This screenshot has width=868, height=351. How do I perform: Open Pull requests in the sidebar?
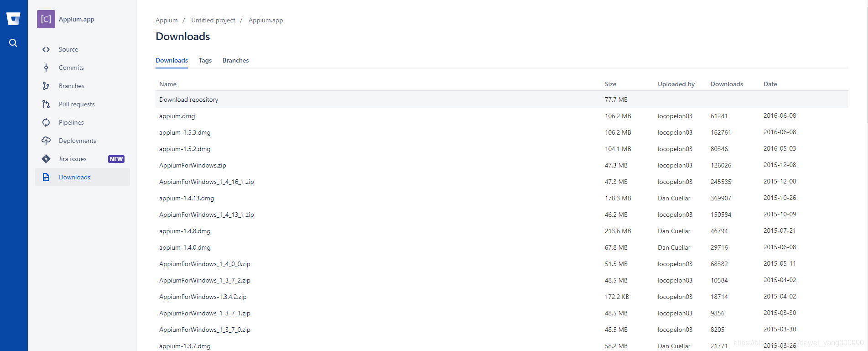point(77,104)
